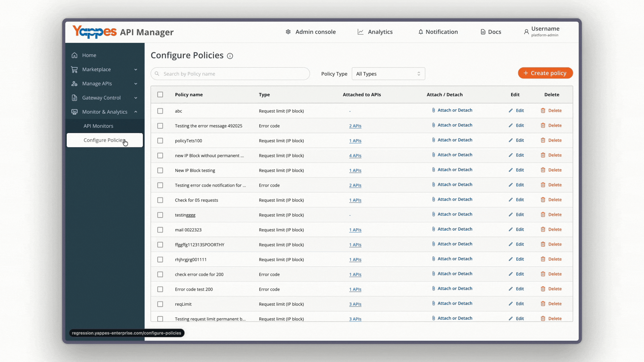Click the search magnifier icon

click(157, 74)
